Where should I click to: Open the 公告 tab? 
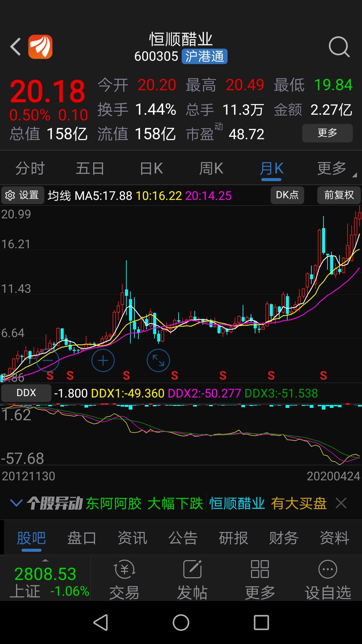point(183,538)
